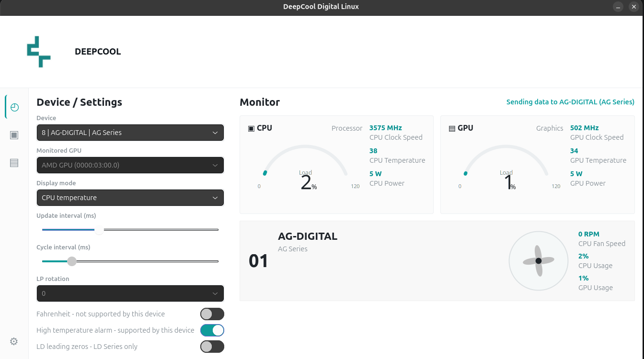Click the 'GPU Power' label

click(588, 183)
